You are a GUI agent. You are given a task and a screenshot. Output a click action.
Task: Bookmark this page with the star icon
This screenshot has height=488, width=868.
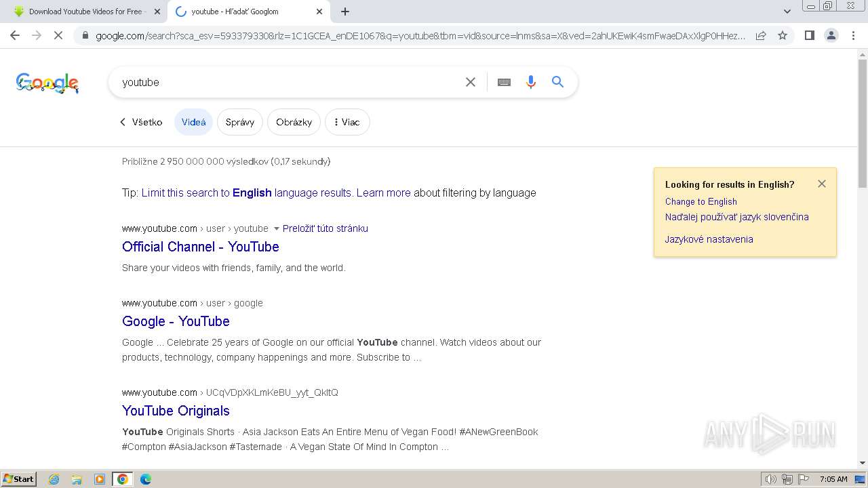pos(783,35)
